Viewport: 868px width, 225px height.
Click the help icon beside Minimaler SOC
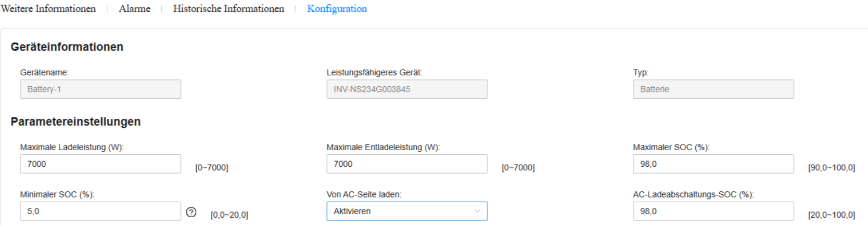click(x=192, y=212)
